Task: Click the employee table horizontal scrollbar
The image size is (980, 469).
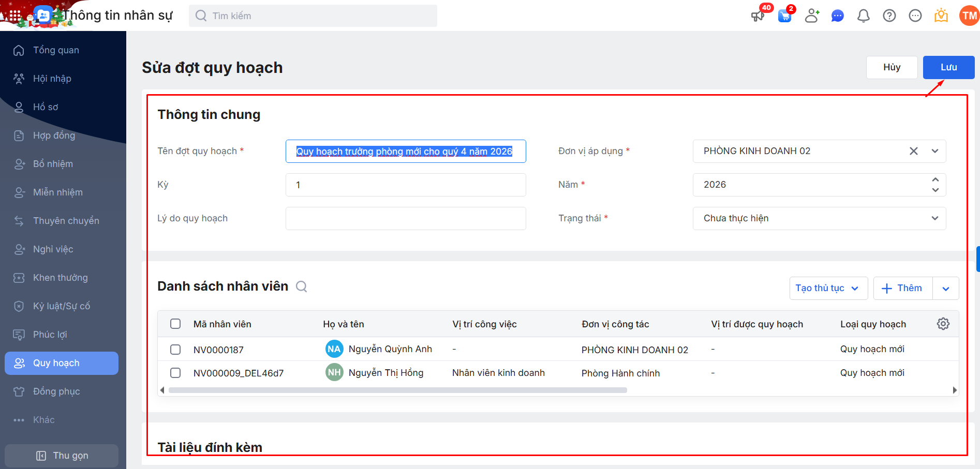Action: pos(397,390)
